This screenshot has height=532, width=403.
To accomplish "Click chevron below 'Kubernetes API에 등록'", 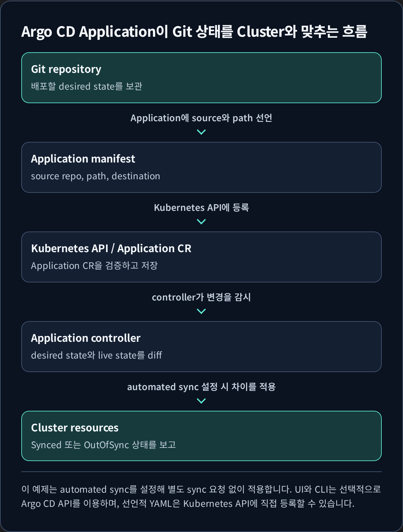I will [x=201, y=222].
